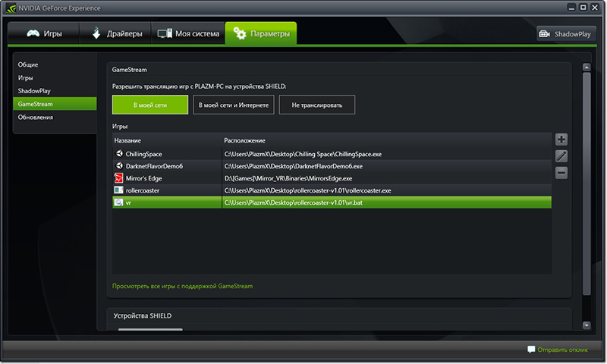
Task: Click the vr batch file icon
Action: (118, 202)
